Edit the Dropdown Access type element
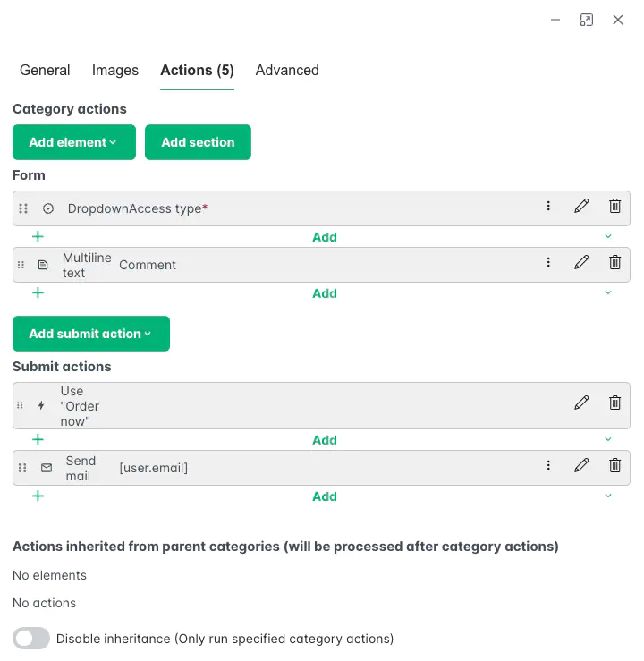The width and height of the screenshot is (644, 661). (581, 206)
